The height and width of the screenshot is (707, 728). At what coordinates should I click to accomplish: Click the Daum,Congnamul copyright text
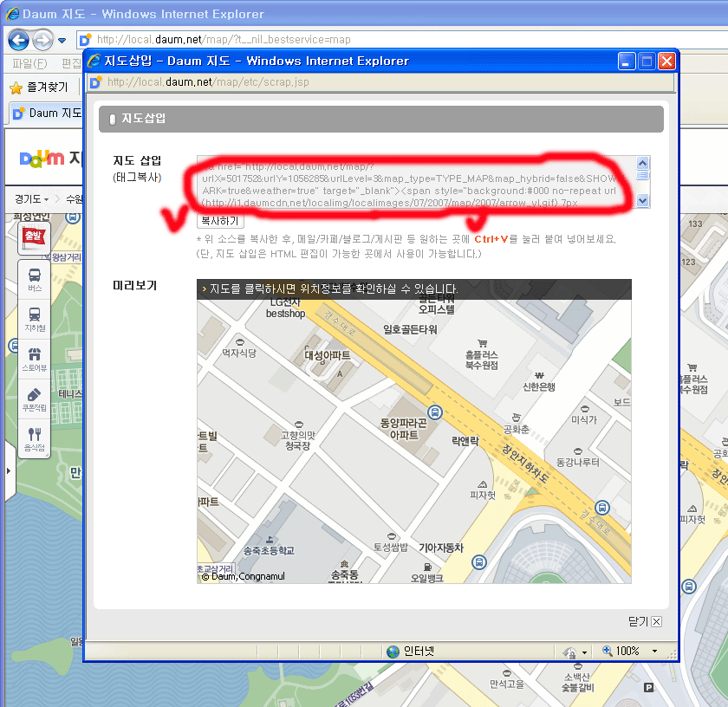point(244,576)
